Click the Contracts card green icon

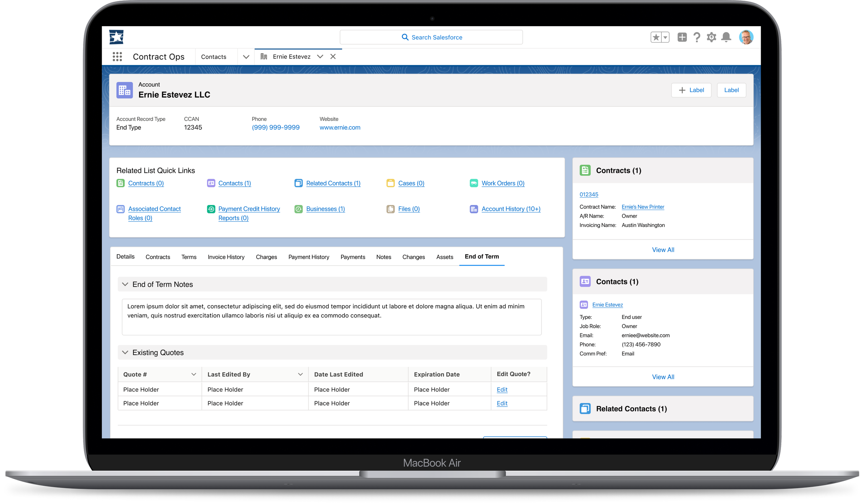[585, 170]
